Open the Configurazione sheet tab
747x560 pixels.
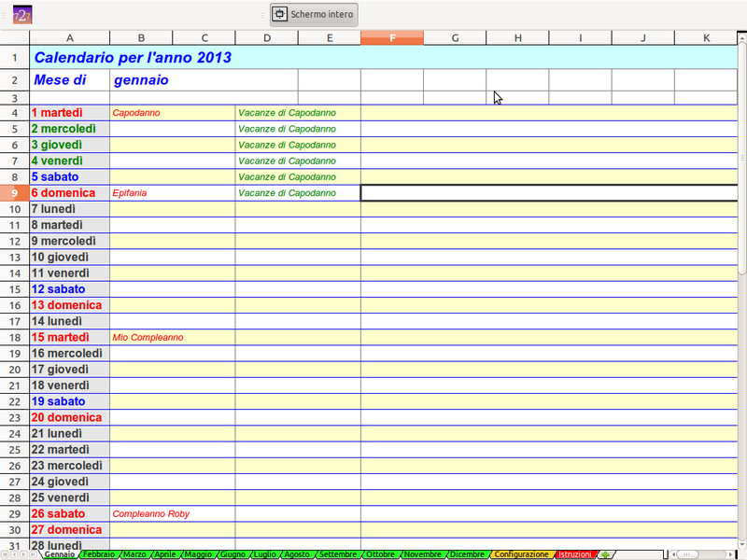pos(521,554)
